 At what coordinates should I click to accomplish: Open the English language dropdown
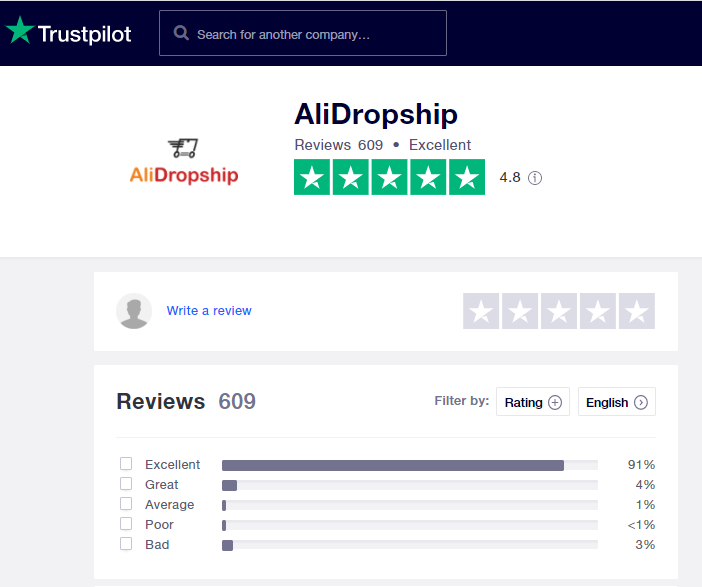pos(616,402)
